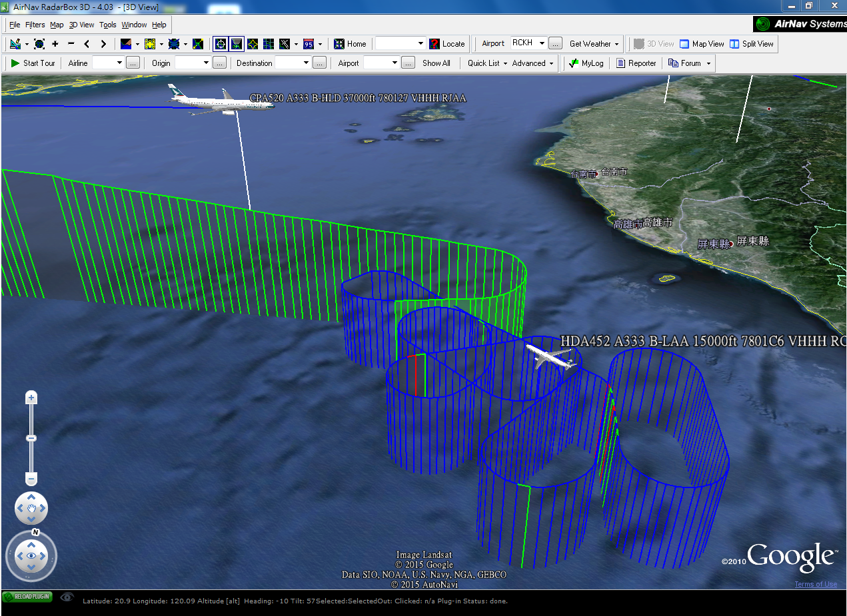Image resolution: width=847 pixels, height=616 pixels.
Task: Click the blue globe grid layer icon
Action: (x=174, y=44)
